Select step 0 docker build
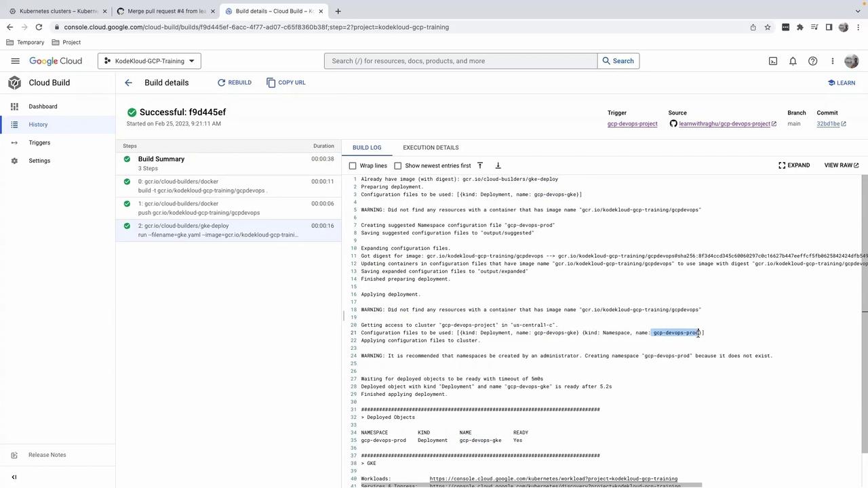 229,186
